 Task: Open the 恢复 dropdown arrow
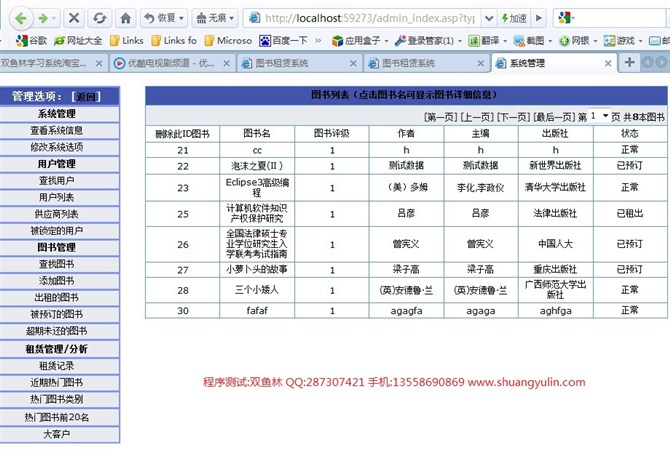point(181,18)
